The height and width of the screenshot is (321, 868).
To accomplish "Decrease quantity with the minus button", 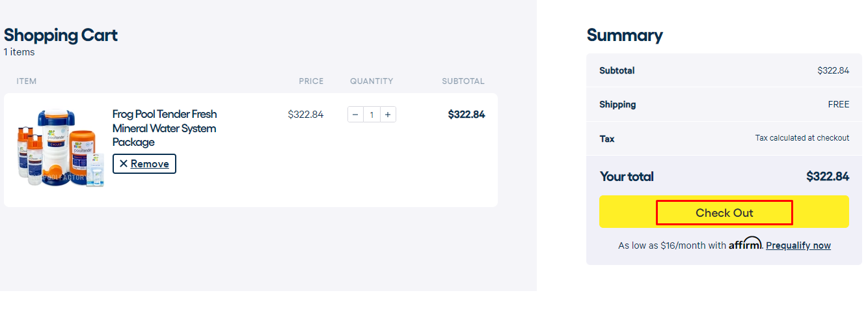I will tap(355, 115).
